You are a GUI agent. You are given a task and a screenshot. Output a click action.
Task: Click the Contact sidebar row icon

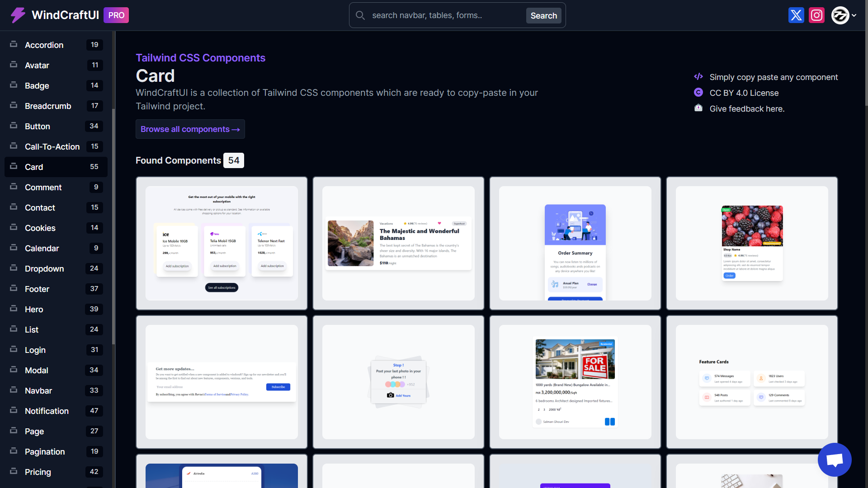click(x=14, y=207)
